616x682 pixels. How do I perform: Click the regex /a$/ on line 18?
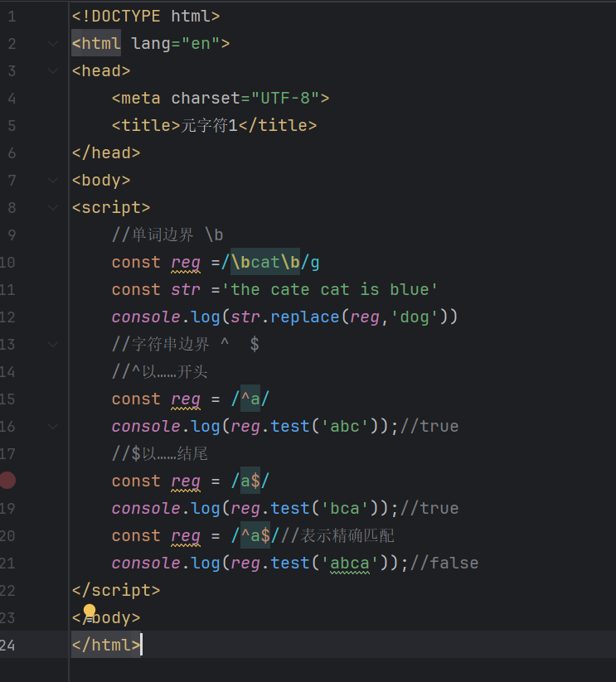click(x=250, y=481)
